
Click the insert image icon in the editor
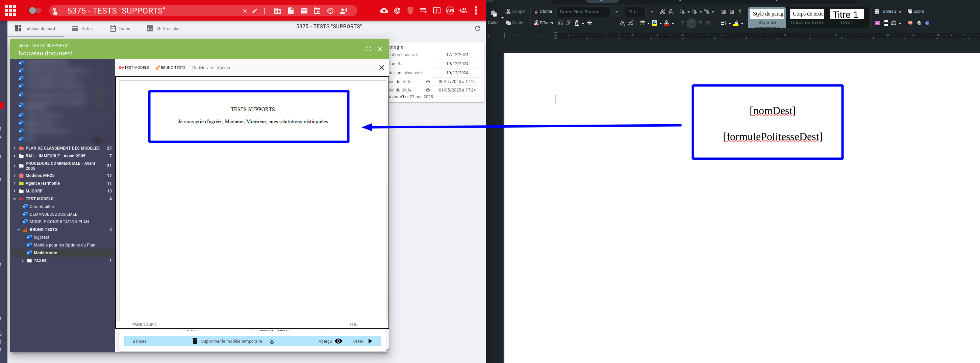[877, 23]
